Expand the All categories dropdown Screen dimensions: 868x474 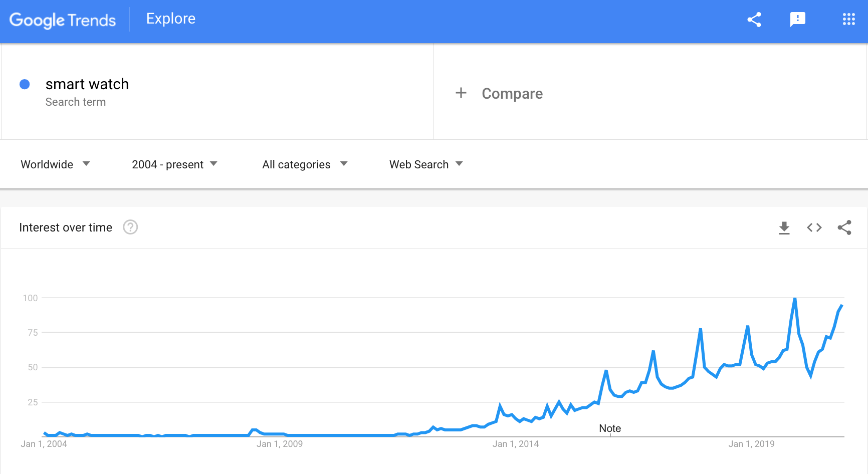tap(305, 164)
